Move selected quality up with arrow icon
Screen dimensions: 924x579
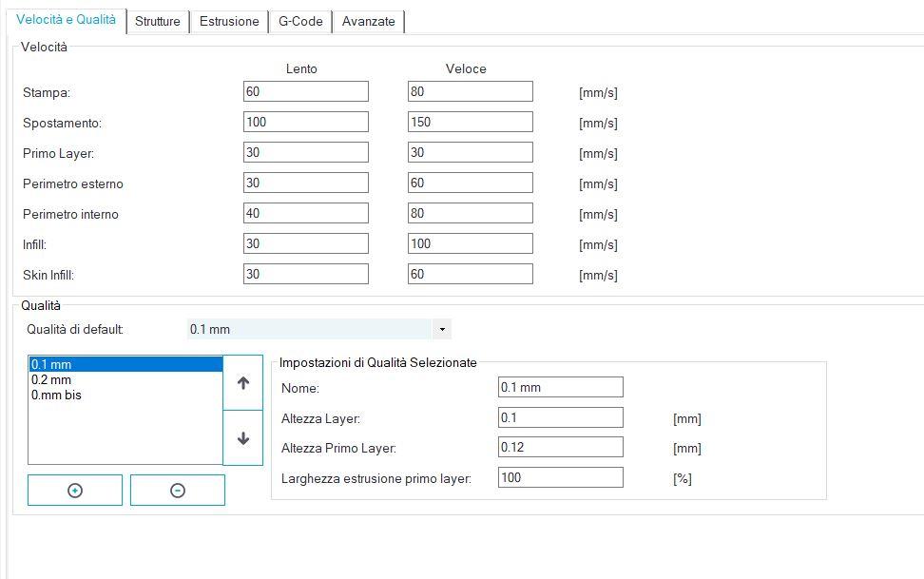[242, 382]
